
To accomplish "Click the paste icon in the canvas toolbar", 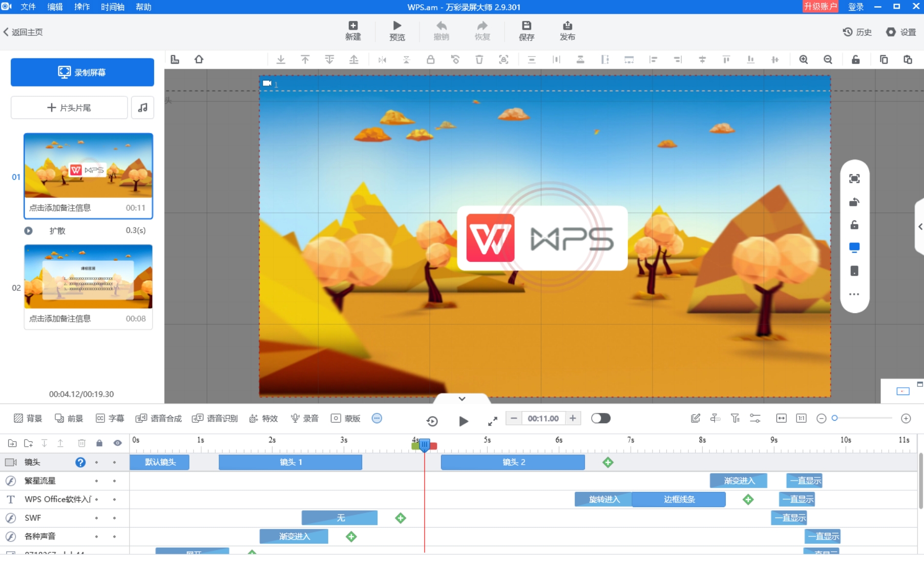I will click(x=908, y=59).
